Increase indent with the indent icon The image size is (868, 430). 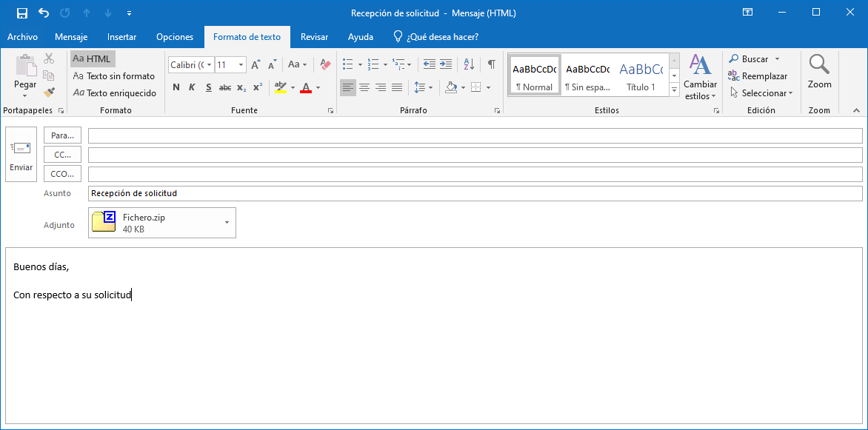[445, 64]
